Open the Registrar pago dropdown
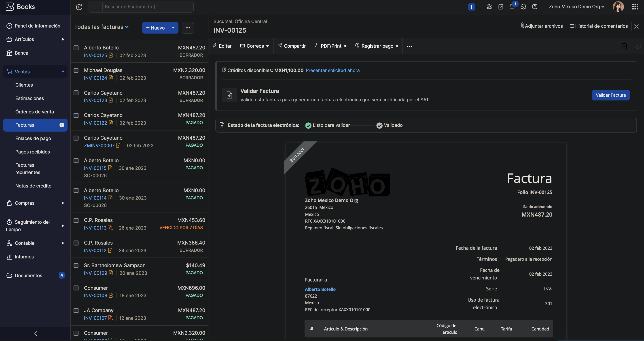 (x=377, y=46)
